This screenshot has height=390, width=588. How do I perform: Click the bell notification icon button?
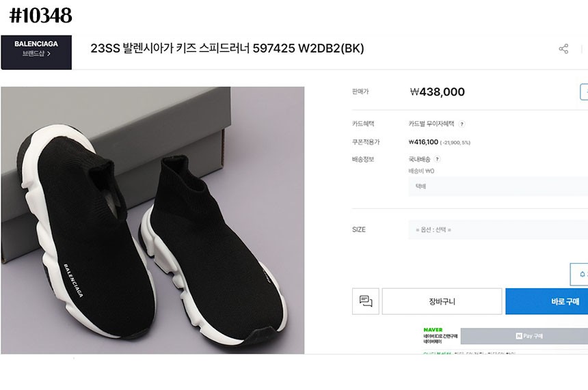click(x=580, y=274)
